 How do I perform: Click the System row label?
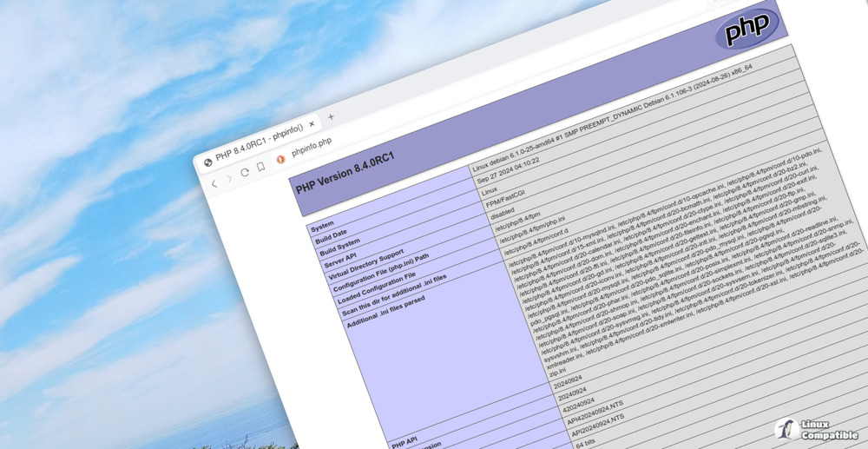point(322,226)
